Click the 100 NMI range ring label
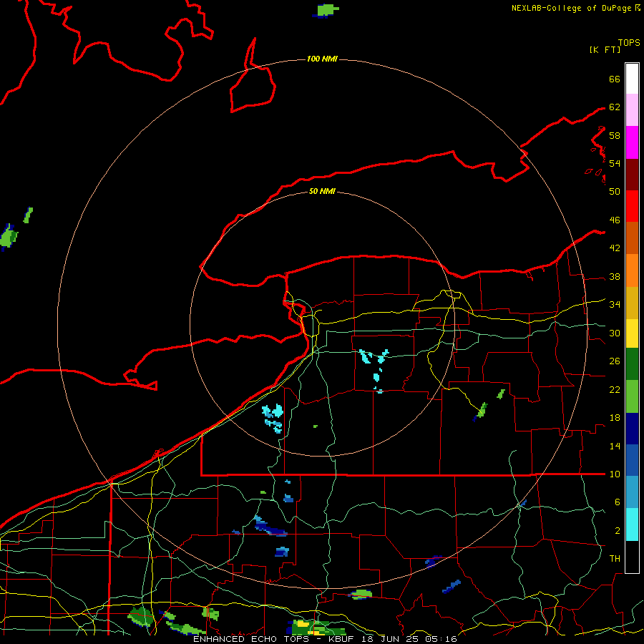Screen dimensions: 644x644 pos(322,59)
